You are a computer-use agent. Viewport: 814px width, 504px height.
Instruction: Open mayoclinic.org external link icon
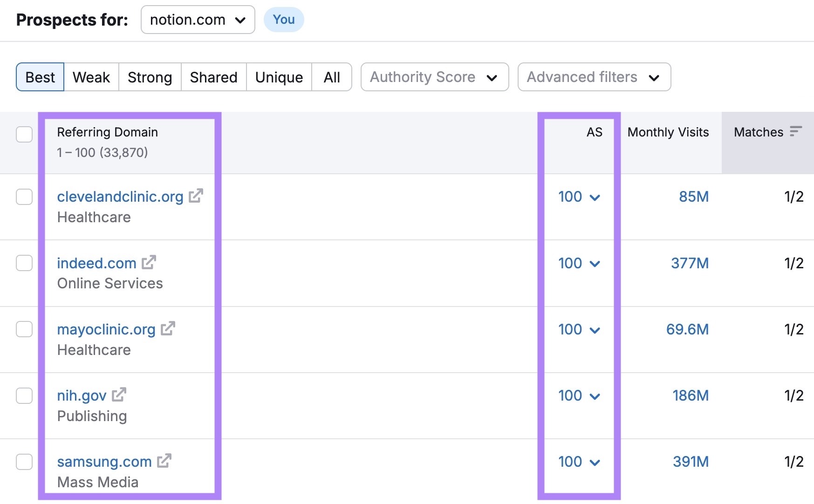point(168,328)
